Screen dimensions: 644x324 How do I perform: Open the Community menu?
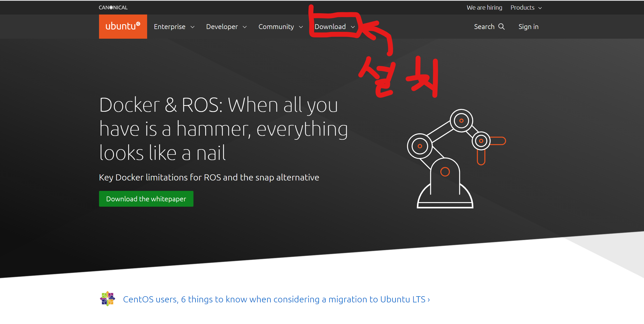point(276,27)
